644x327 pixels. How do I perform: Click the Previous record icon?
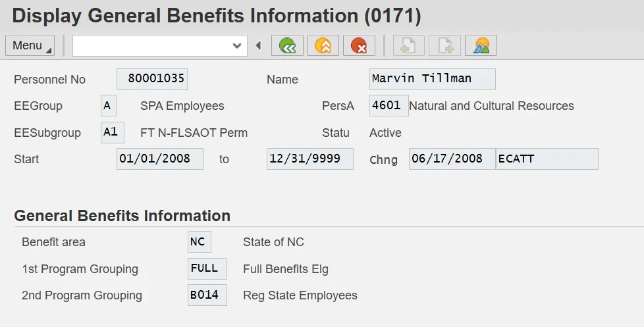pyautogui.click(x=409, y=45)
